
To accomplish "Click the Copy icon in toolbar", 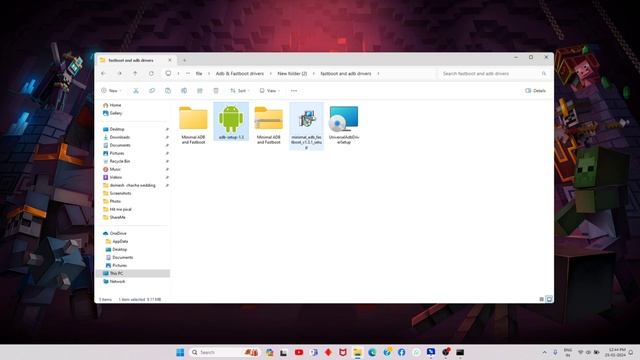I will (x=152, y=91).
